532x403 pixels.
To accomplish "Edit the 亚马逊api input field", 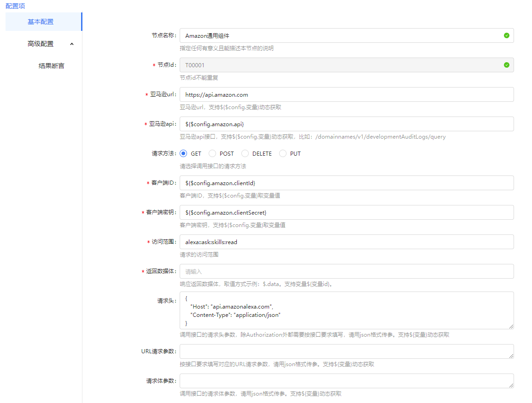I will [346, 124].
